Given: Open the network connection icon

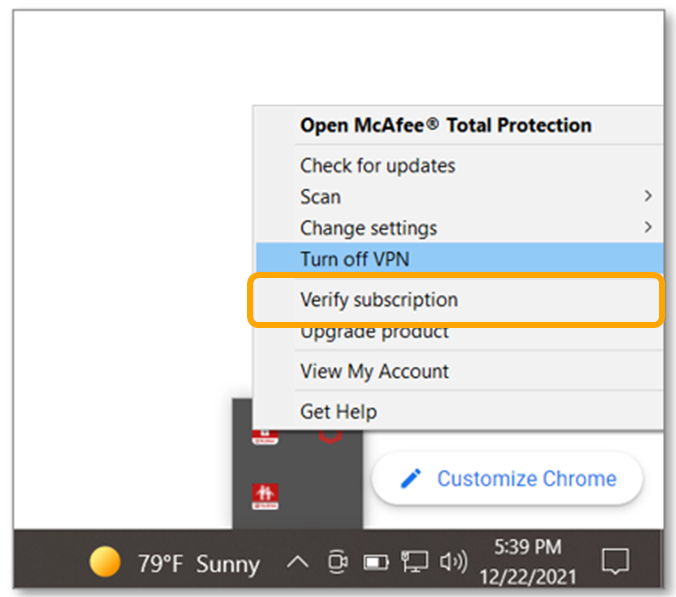Looking at the screenshot, I should click(x=413, y=563).
